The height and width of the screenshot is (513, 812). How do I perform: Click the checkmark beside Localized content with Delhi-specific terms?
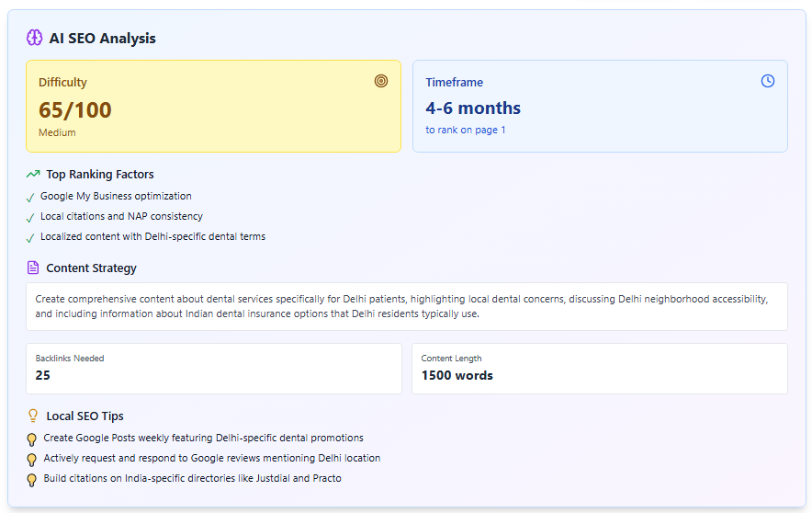pos(30,238)
